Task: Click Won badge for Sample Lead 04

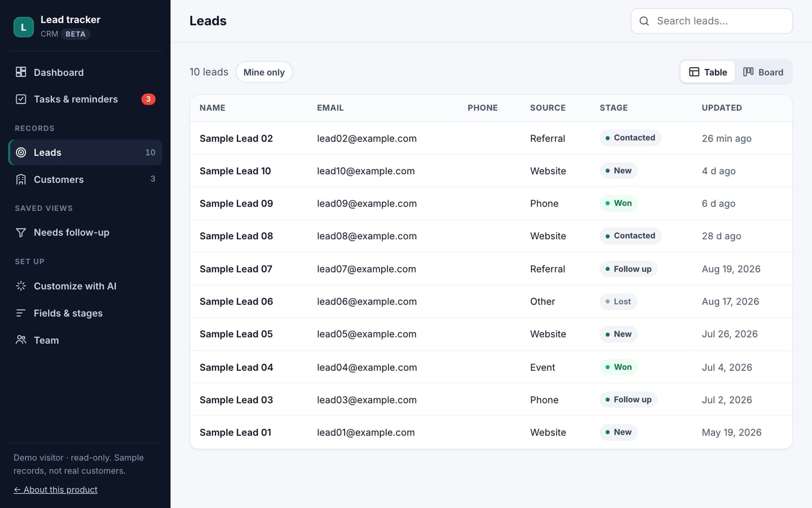Action: point(618,367)
